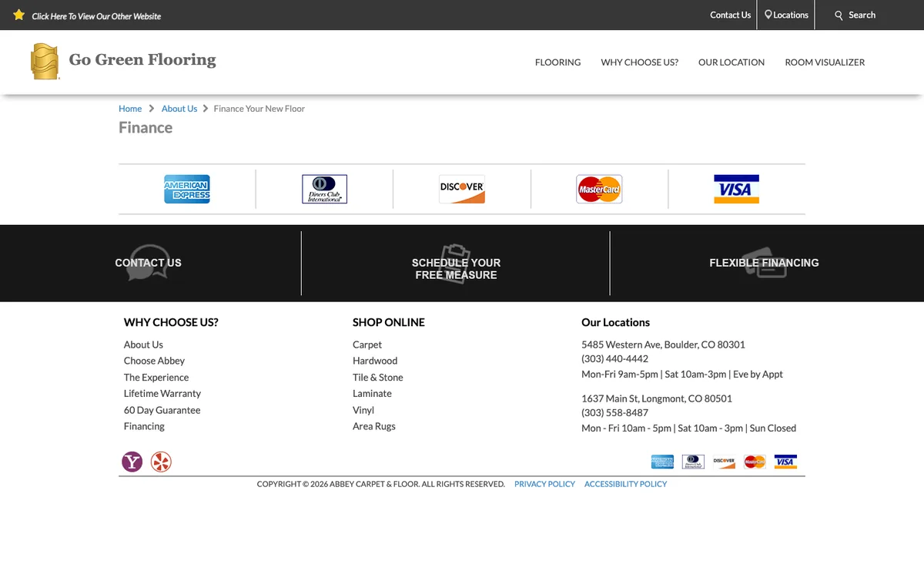Open Lifetime Warranty footer link
This screenshot has height=578, width=924.
click(162, 394)
